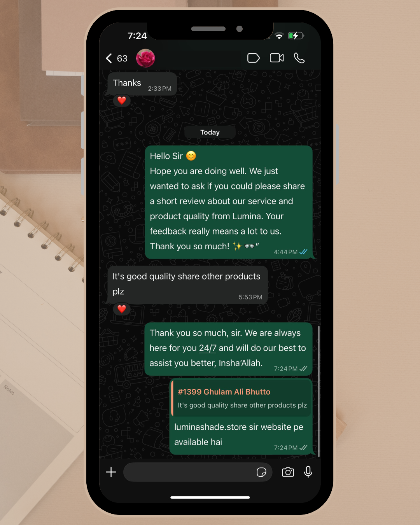Start a video call

point(277,58)
